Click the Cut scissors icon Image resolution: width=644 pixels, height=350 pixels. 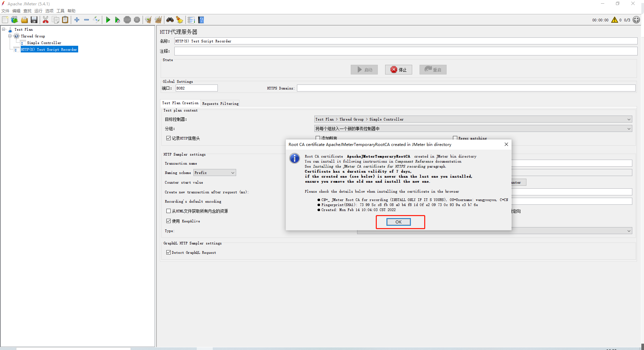coord(46,20)
